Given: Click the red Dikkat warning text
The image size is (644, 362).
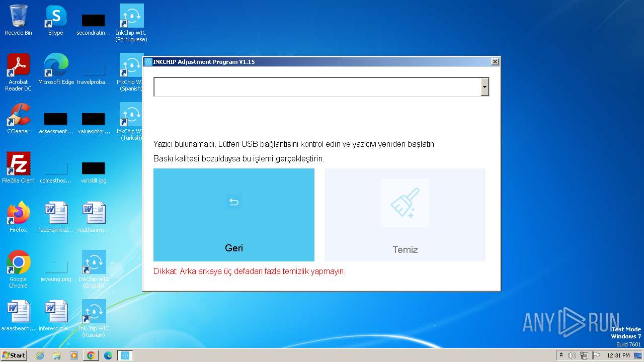Looking at the screenshot, I should click(x=250, y=271).
